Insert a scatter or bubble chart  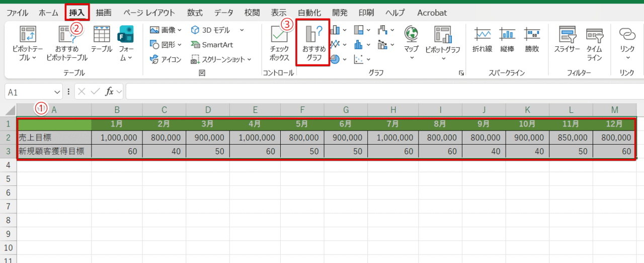pyautogui.click(x=359, y=59)
